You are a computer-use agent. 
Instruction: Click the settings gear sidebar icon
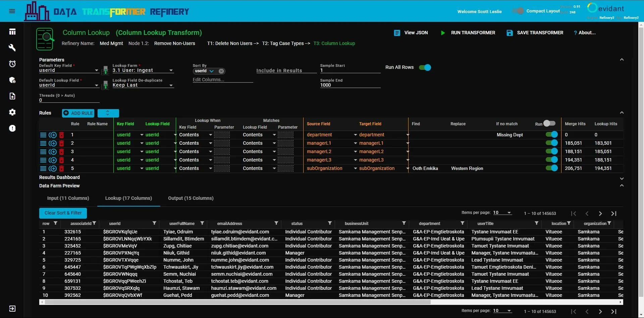pos(12,112)
